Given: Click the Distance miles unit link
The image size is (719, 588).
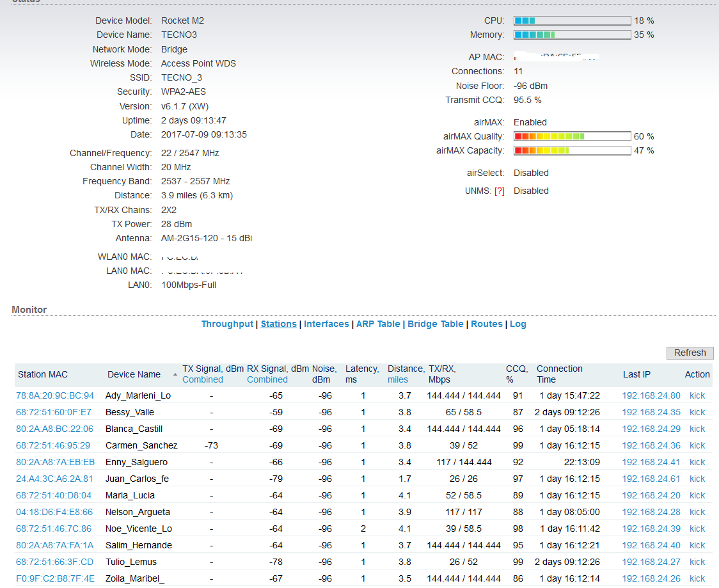Looking at the screenshot, I should tap(397, 380).
